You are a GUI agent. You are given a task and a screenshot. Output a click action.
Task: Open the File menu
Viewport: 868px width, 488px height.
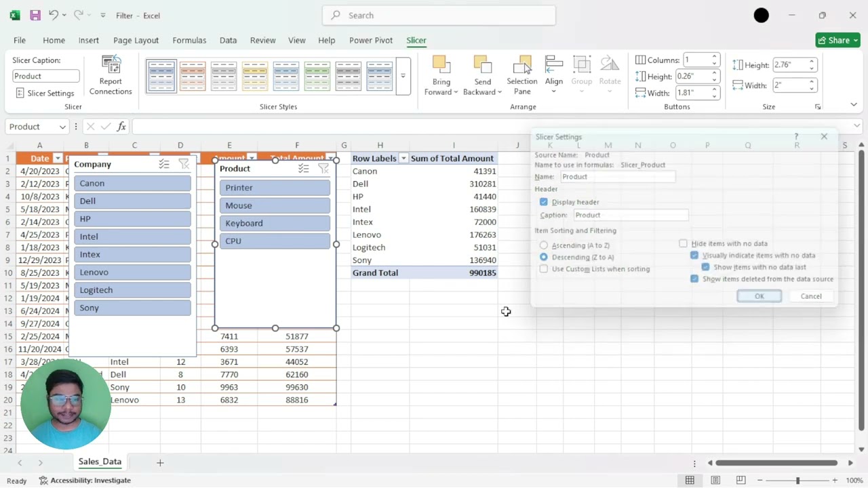[x=20, y=40]
